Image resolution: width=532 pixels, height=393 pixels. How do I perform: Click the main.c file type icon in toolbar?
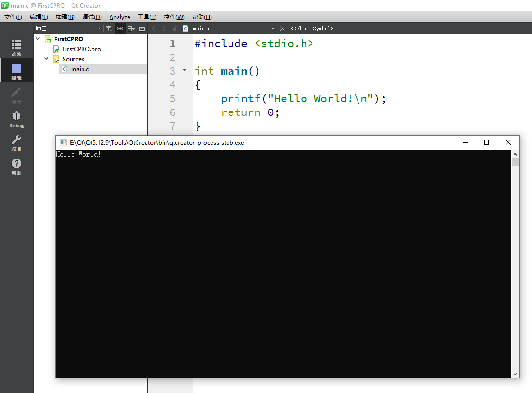pos(185,28)
